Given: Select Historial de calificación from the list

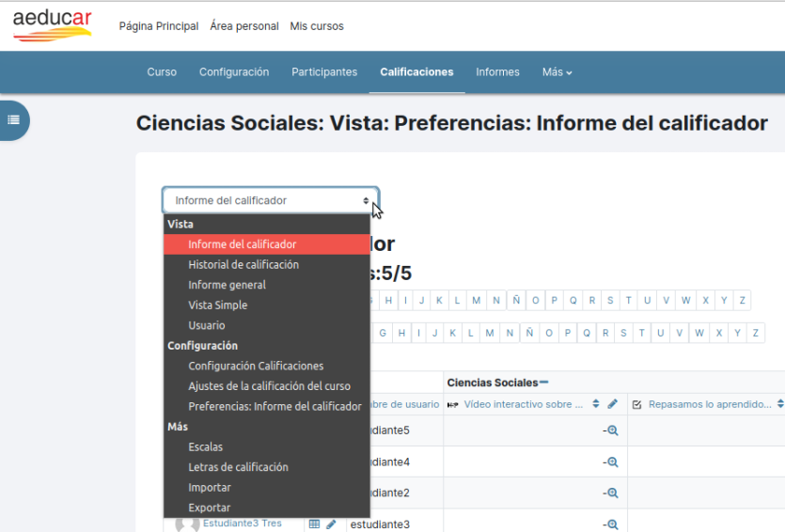Looking at the screenshot, I should click(x=243, y=264).
